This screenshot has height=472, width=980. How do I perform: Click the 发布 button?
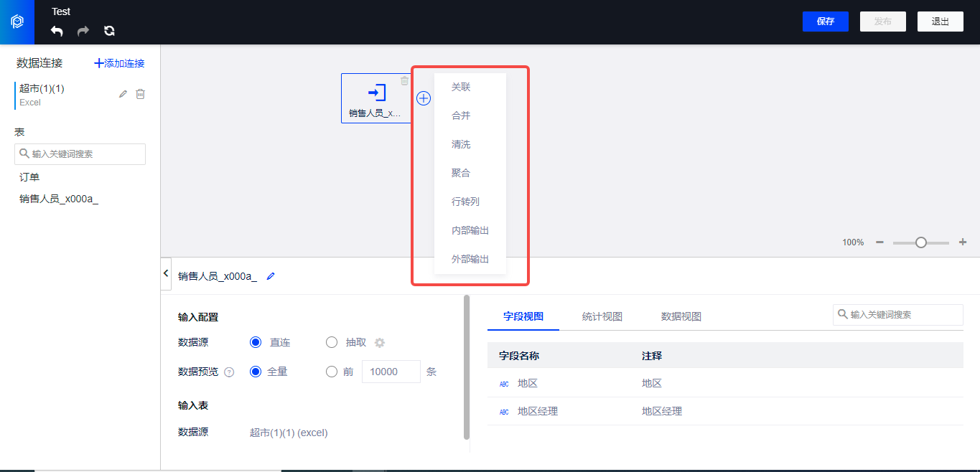(x=883, y=22)
